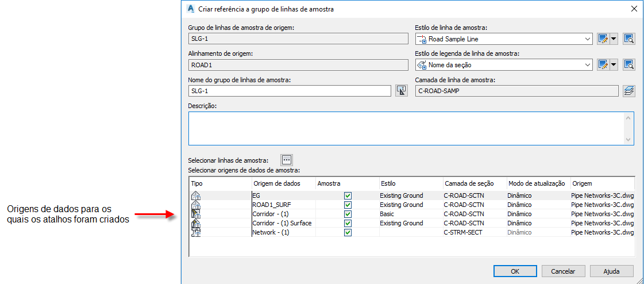The image size is (644, 284).
Task: Click the edit sample line label style icon
Action: tap(603, 64)
